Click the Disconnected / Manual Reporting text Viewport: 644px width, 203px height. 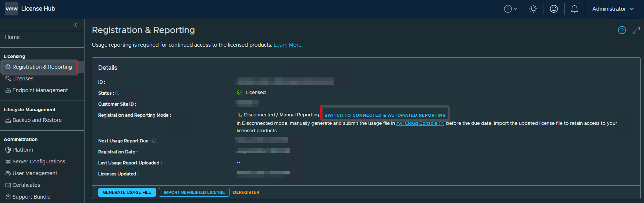[x=281, y=115]
